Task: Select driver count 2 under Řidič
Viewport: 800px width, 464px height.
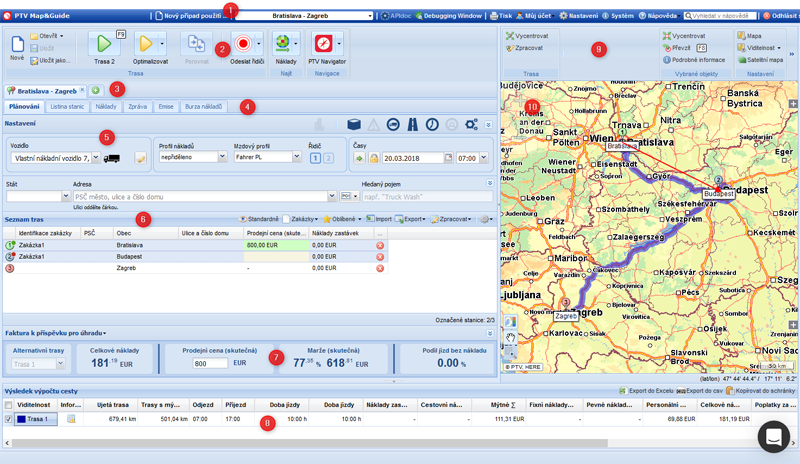Action: coord(328,158)
